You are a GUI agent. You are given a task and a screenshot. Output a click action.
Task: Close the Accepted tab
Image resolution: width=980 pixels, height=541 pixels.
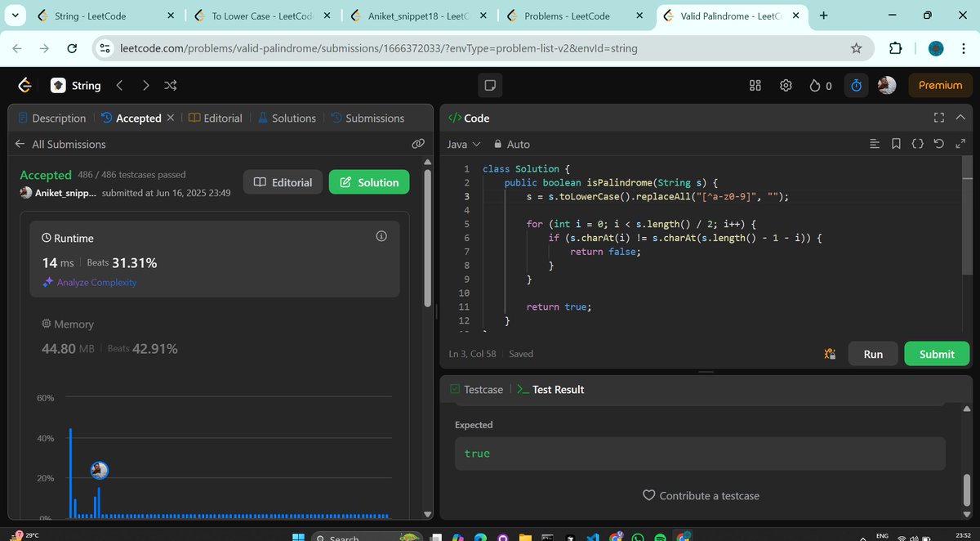coord(170,118)
